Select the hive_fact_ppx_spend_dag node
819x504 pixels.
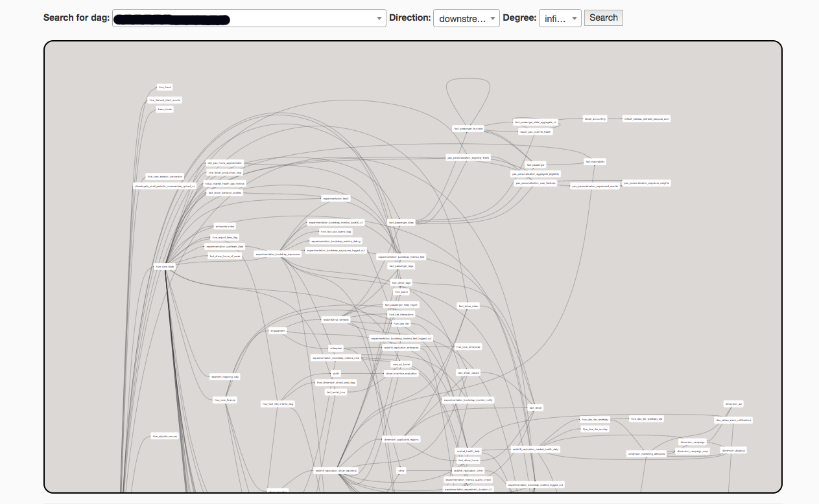point(336,231)
